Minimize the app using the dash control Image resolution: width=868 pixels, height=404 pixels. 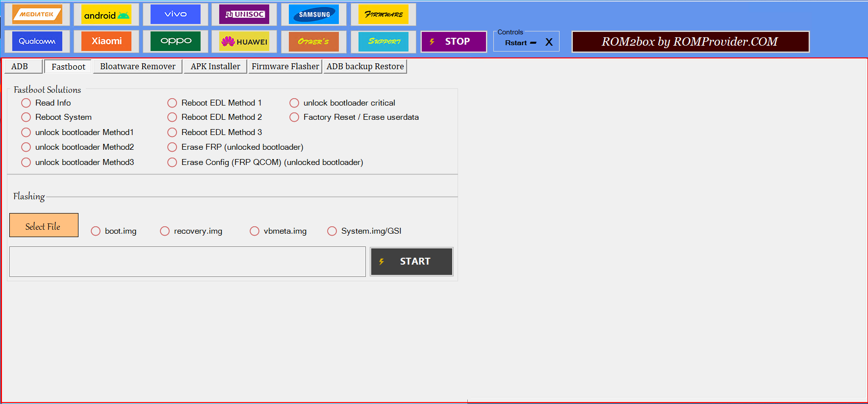[x=534, y=43]
